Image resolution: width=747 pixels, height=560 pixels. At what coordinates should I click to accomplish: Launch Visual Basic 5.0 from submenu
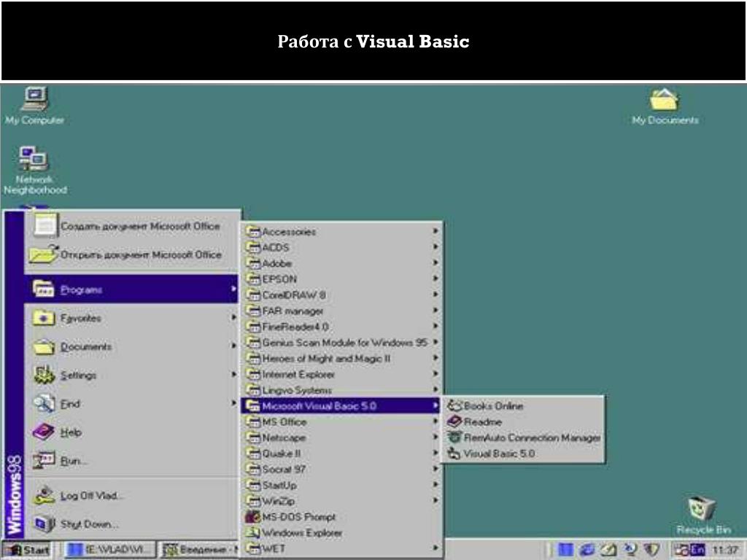[522, 454]
